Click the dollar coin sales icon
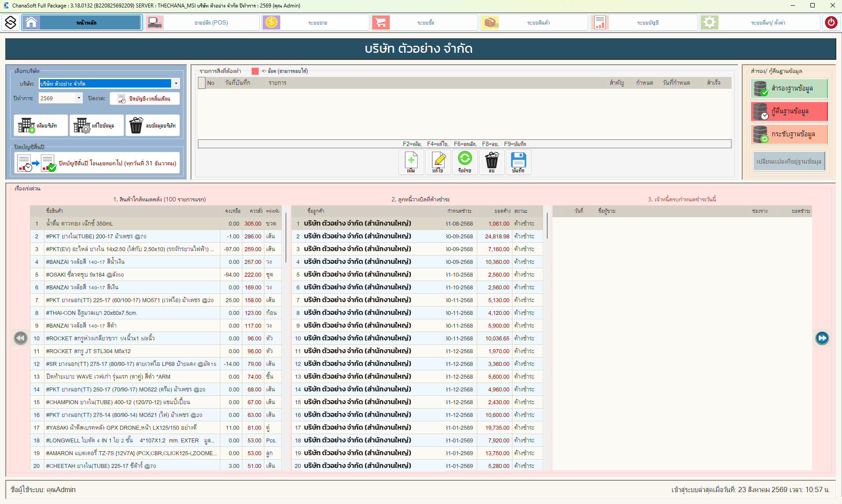This screenshot has width=842, height=504. [x=271, y=22]
